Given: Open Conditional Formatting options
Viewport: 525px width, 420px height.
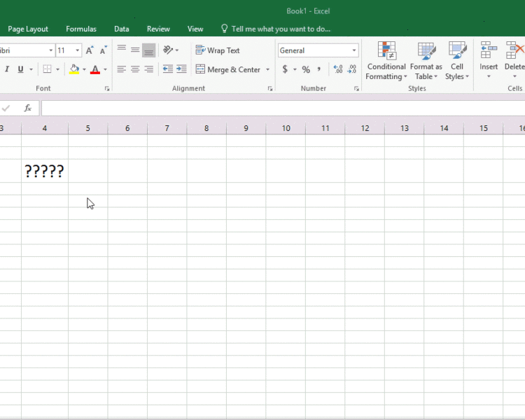Looking at the screenshot, I should click(386, 61).
